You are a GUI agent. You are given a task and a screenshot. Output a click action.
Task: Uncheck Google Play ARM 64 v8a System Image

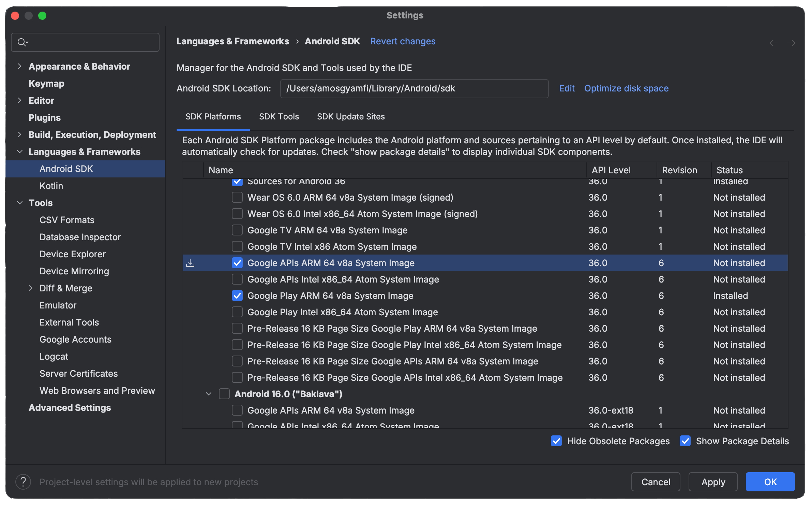tap(237, 295)
